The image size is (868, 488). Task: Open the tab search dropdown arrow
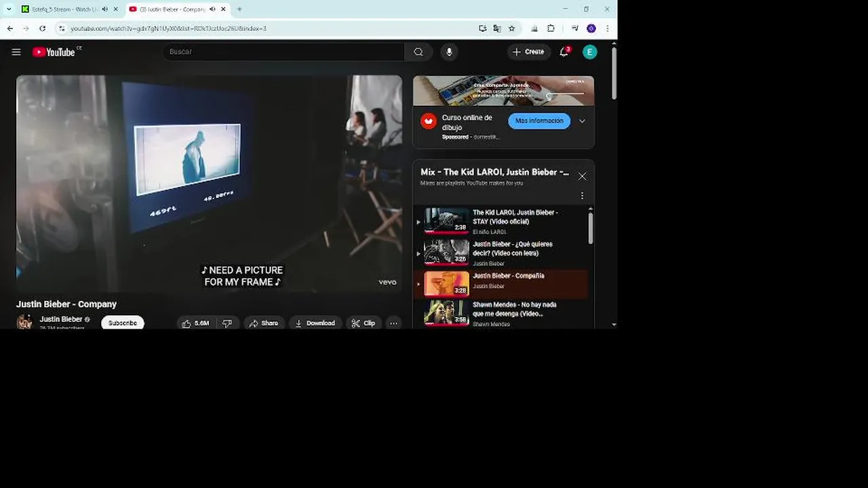click(x=9, y=9)
